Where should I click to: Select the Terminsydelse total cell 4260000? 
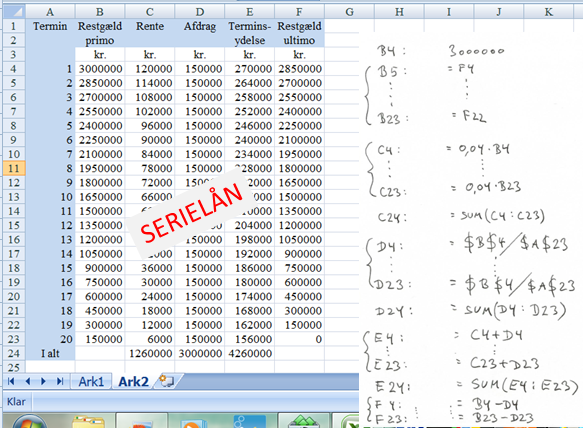(x=249, y=353)
